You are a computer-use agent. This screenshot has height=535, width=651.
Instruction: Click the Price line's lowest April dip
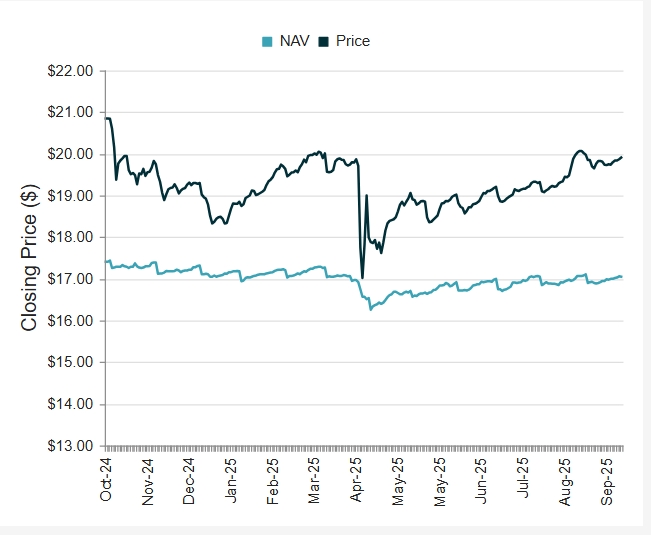363,277
